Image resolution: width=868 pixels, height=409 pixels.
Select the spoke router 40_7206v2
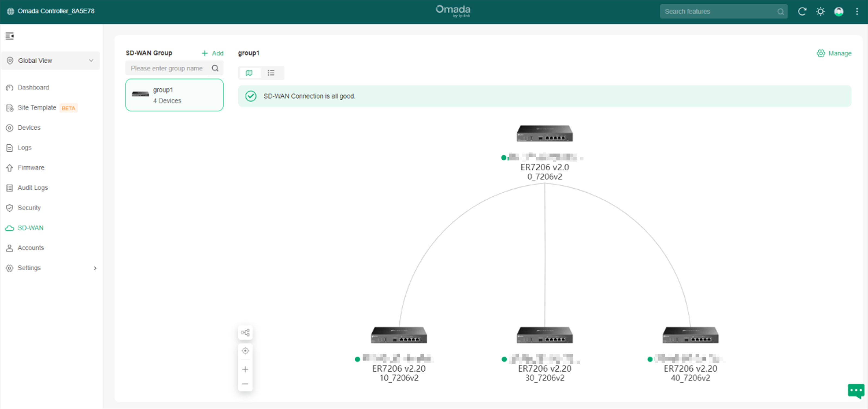pyautogui.click(x=690, y=335)
